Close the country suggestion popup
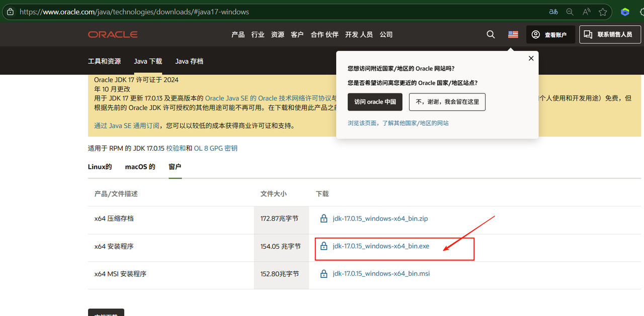Viewport: 644px width, 316px height. point(531,58)
